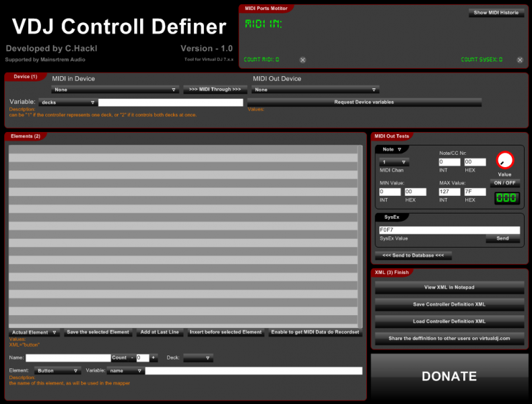Click the Note/CC Nr INT field

[x=449, y=162]
